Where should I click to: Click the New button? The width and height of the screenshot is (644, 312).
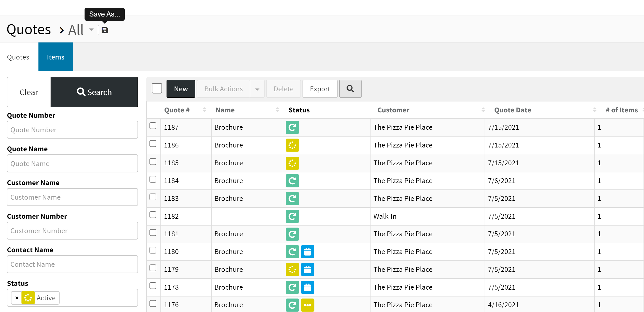pos(181,89)
